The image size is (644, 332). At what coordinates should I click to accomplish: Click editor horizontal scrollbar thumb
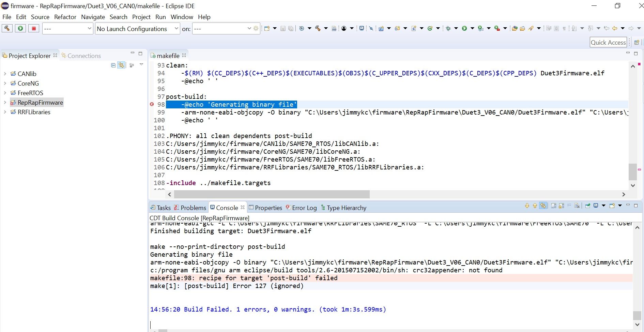(x=272, y=194)
